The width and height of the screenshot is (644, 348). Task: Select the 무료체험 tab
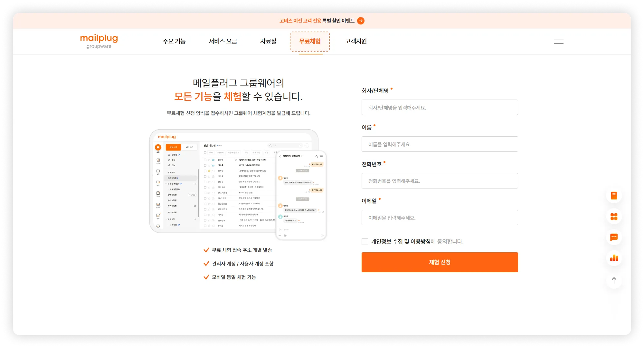(x=310, y=41)
